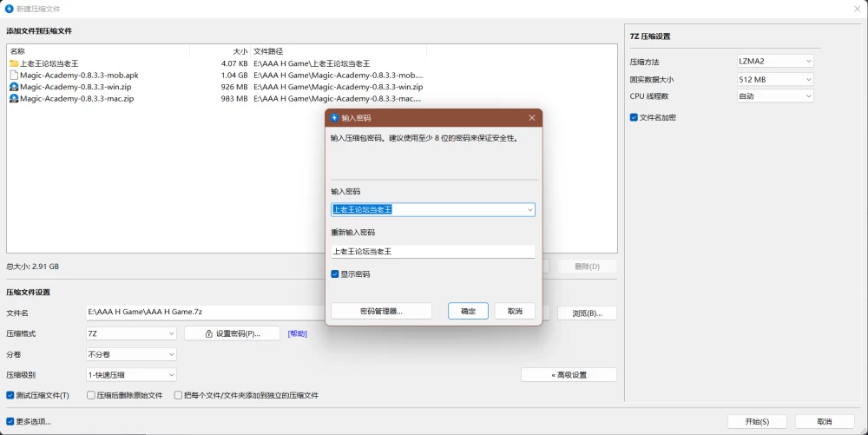This screenshot has width=868, height=435.
Task: Click the folder icon of 上老王论坛当老王
Action: coord(14,63)
